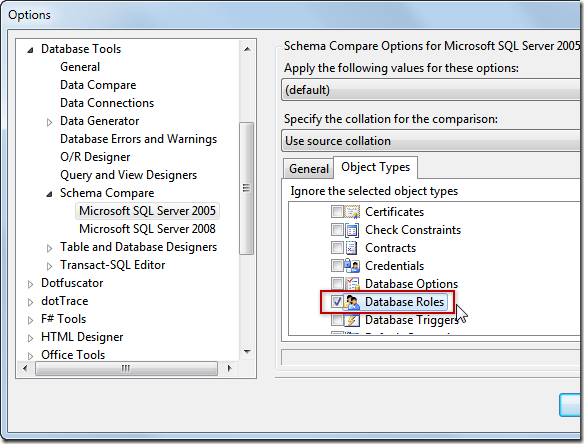Click the tree's scroll down arrow
The image size is (584, 444).
tap(247, 352)
